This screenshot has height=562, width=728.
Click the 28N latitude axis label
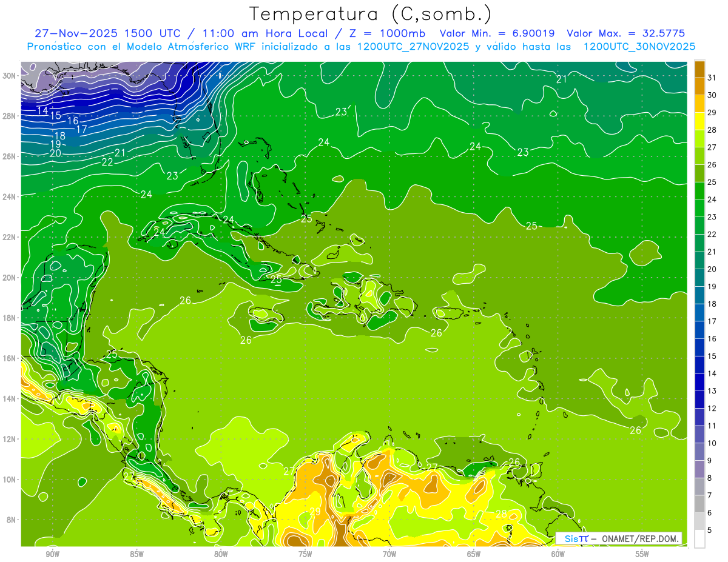click(9, 116)
